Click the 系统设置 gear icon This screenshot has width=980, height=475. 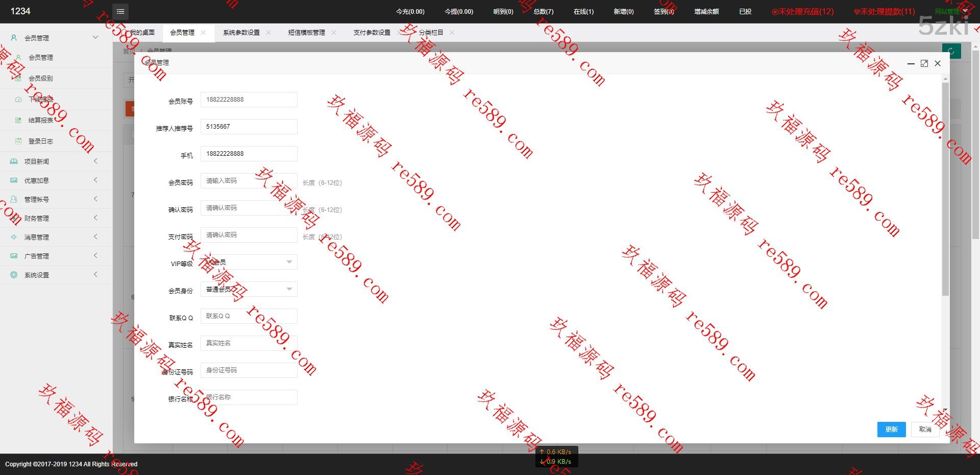click(14, 275)
